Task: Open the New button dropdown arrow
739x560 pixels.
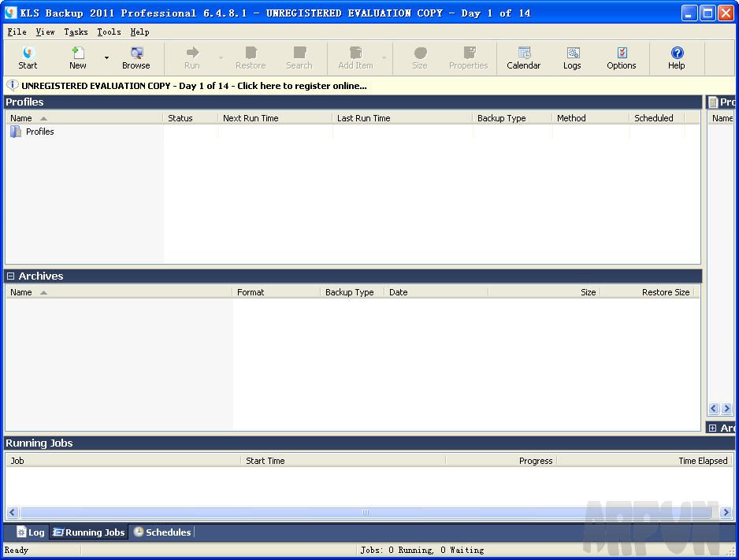Action: (106, 58)
